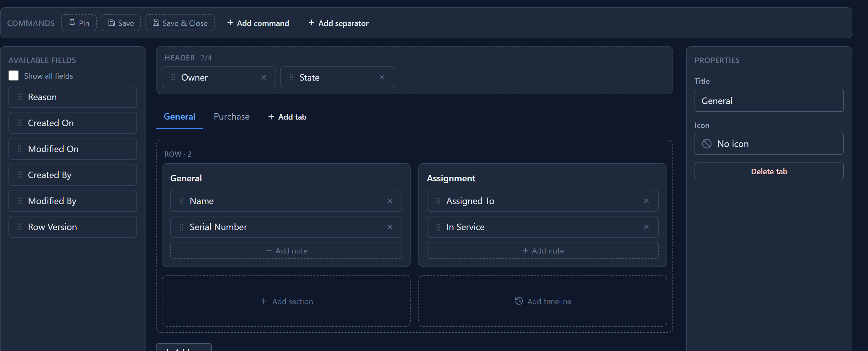868x351 pixels.
Task: Grab the drag handle of the State header field
Action: (291, 77)
